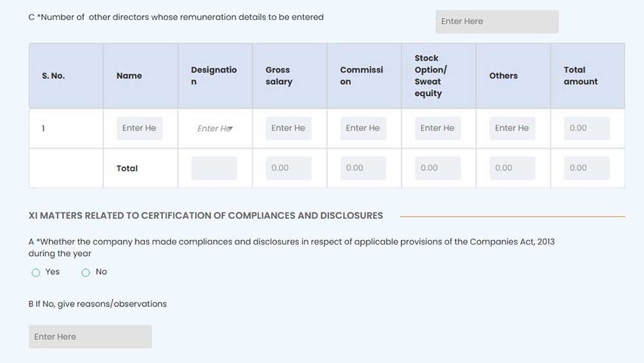Click the Gross salary field in row 1

[289, 128]
